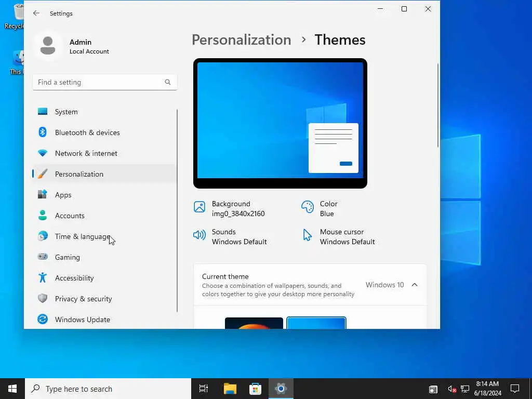Screen dimensions: 532x399
Task: Click the Gaming controller icon
Action: point(43,257)
